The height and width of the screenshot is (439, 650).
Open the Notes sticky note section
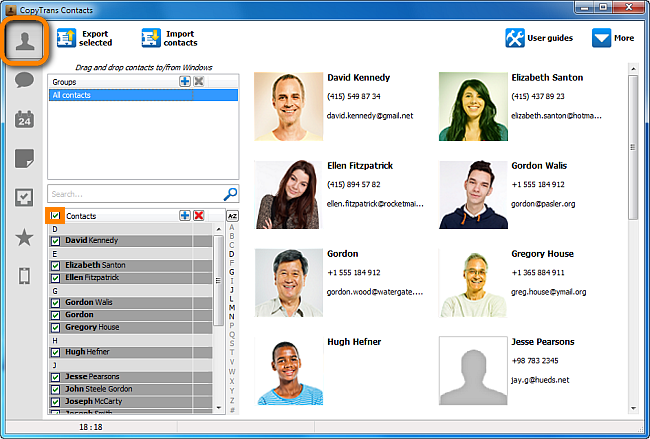click(x=24, y=158)
